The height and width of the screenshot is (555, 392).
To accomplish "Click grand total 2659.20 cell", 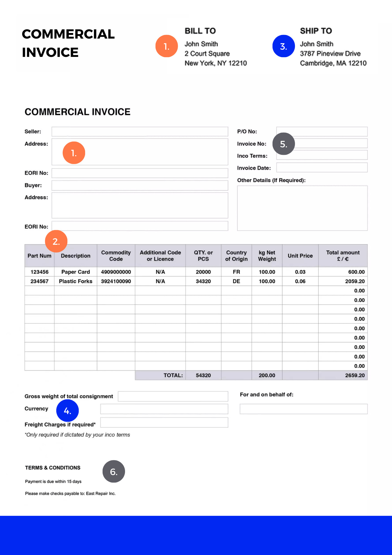I will pos(343,375).
